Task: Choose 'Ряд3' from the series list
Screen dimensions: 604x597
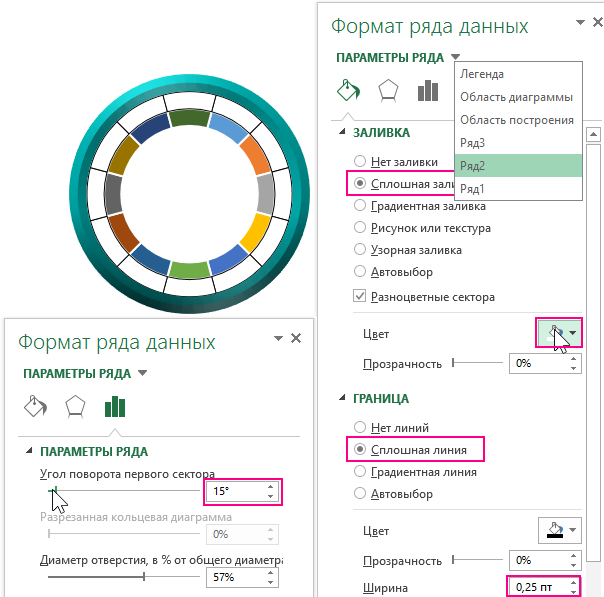Action: (471, 143)
